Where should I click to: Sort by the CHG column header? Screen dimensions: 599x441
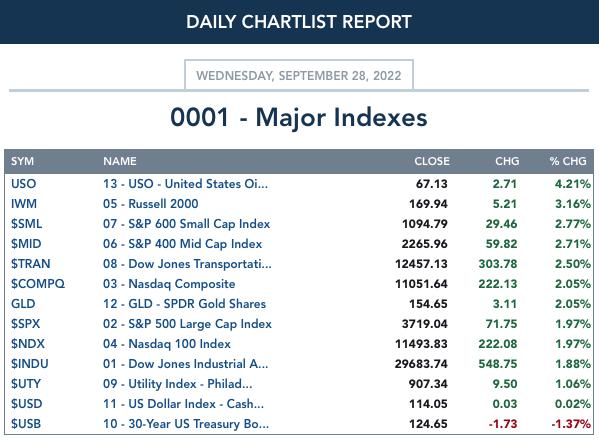click(507, 161)
